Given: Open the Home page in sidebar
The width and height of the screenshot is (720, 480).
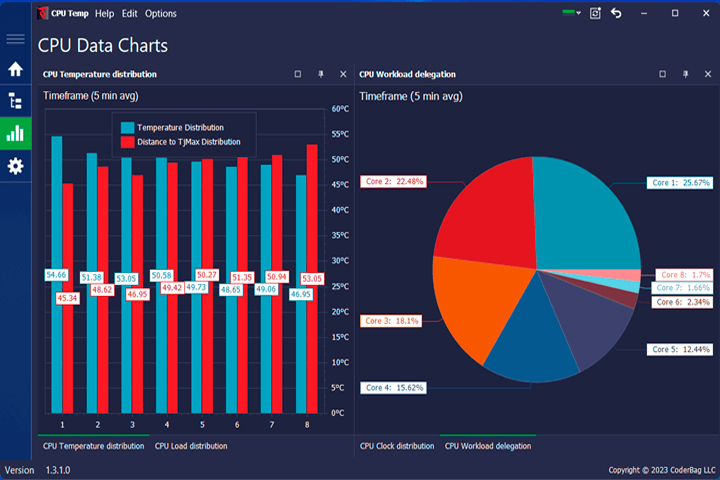Looking at the screenshot, I should pos(15,69).
